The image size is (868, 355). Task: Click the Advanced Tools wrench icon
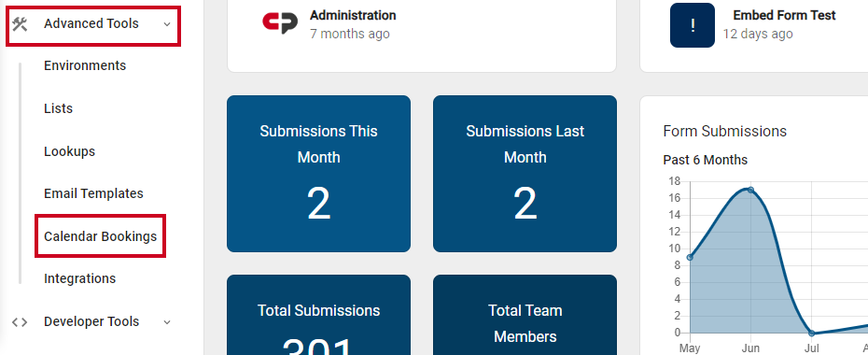pos(20,23)
